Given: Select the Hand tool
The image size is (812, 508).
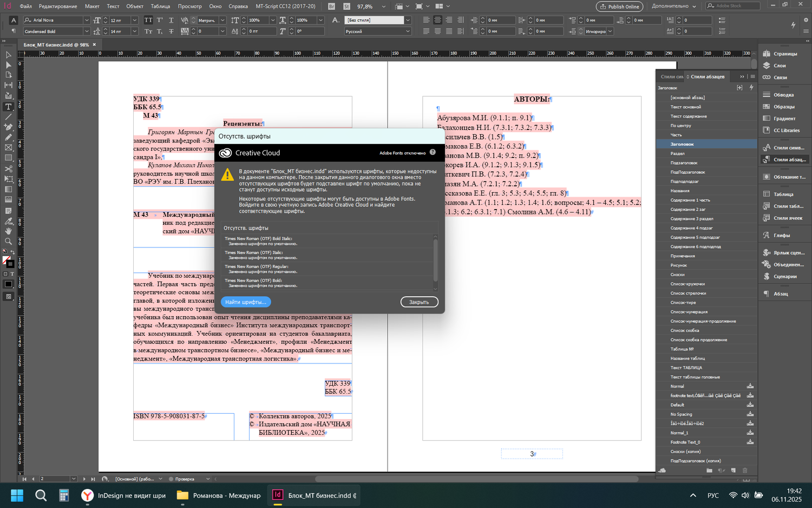Looking at the screenshot, I should [8, 231].
